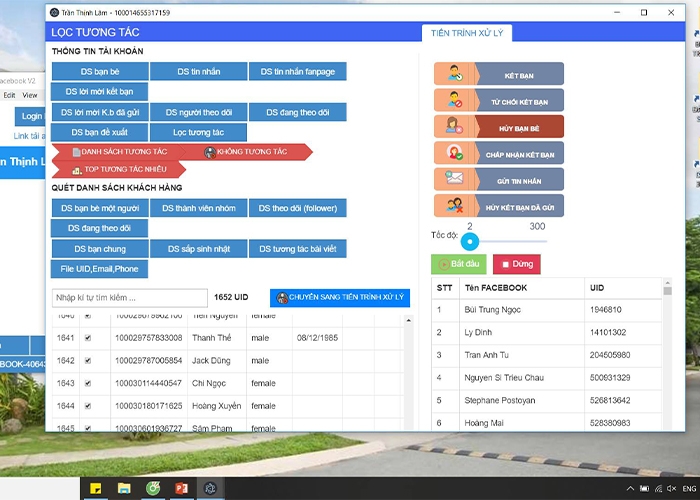This screenshot has height=500, width=700.
Task: Click the DS lời mời kết bạn button
Action: tap(99, 92)
